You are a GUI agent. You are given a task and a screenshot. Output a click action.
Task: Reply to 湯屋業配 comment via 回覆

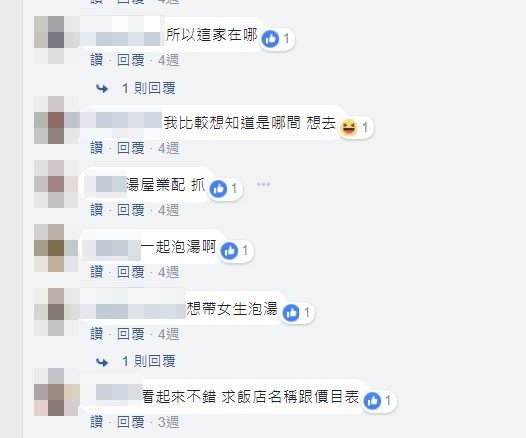point(131,210)
